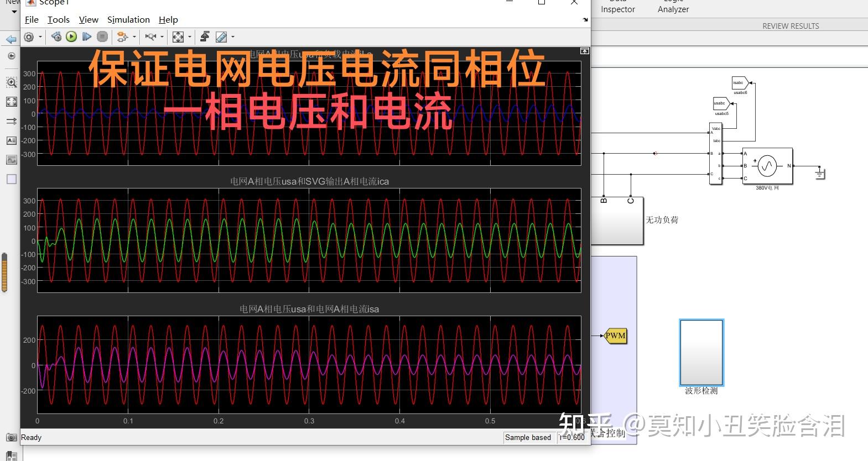The height and width of the screenshot is (461, 868).
Task: Open the cursor measurements ruler tool
Action: coord(221,37)
